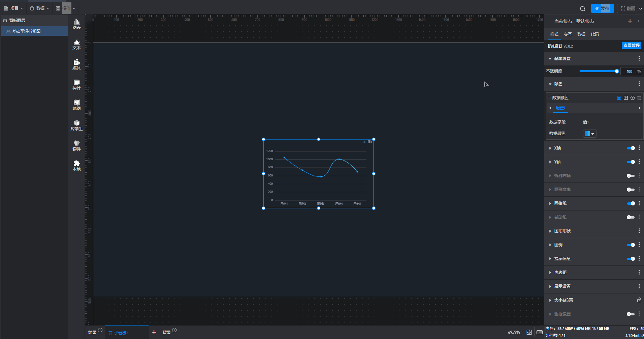Click the keyboard shortcuts icon in status bar
Screen dimensions: 644x339
(539, 332)
